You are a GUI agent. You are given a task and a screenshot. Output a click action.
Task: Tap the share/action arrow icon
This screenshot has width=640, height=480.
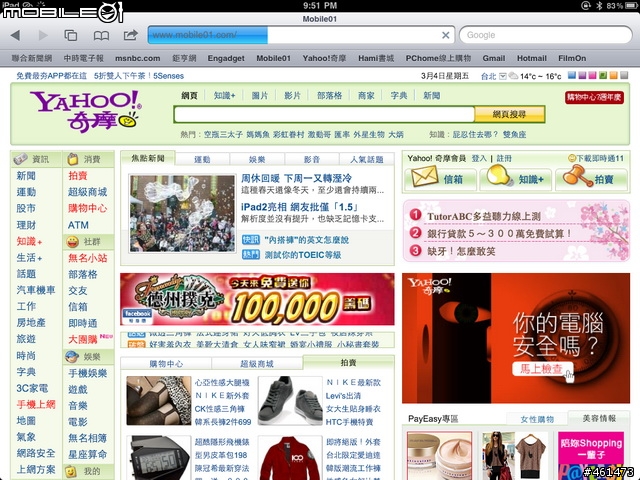coord(131,35)
